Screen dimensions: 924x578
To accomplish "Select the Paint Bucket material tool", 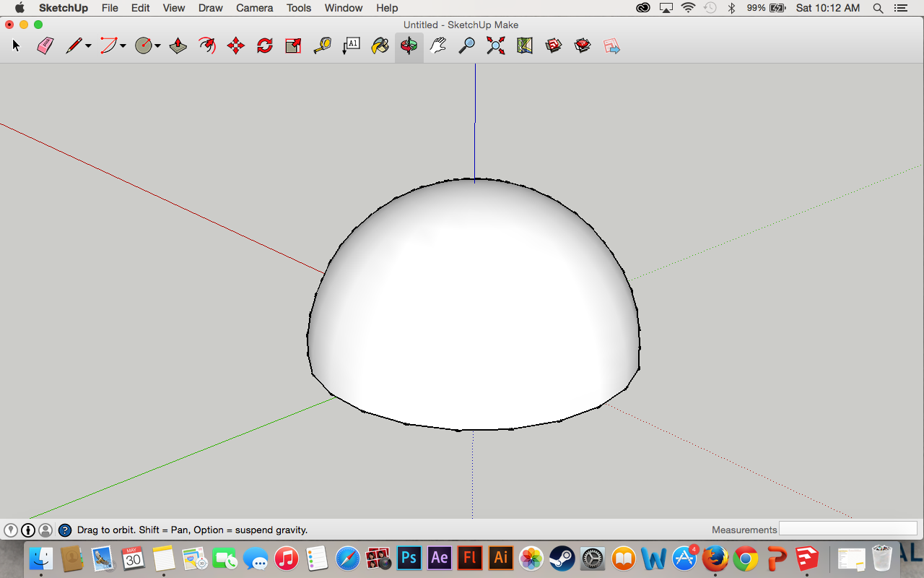I will click(379, 45).
